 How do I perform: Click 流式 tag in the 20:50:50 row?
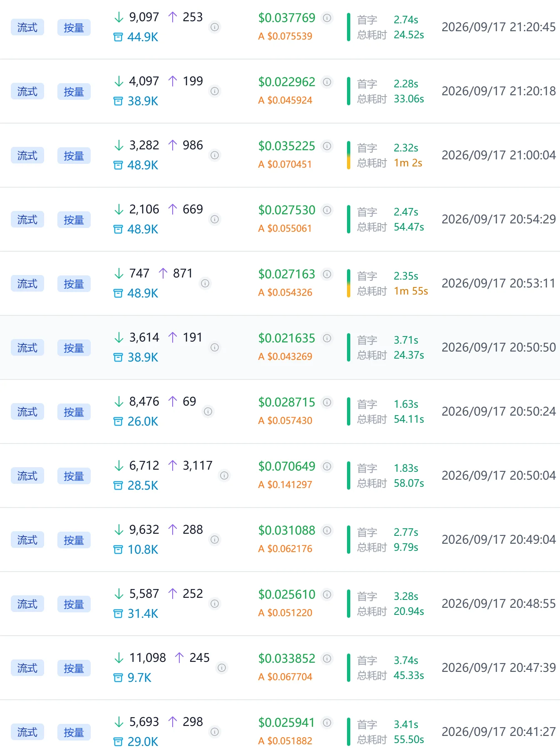27,348
